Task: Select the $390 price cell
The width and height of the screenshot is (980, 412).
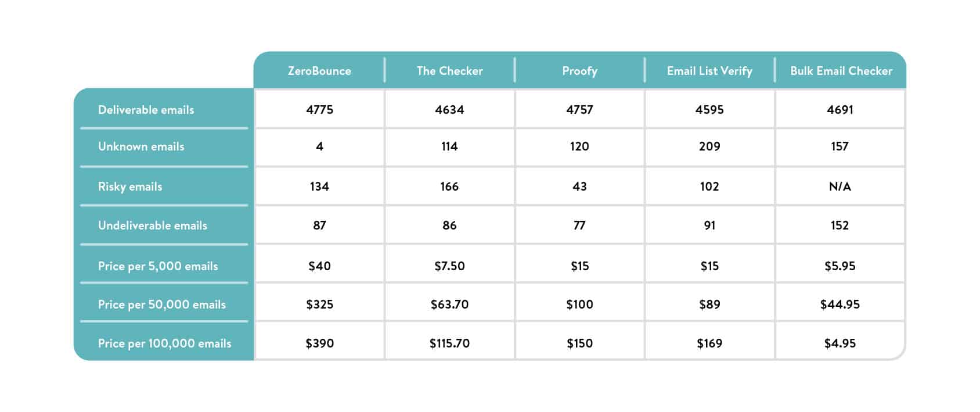Action: click(x=319, y=343)
